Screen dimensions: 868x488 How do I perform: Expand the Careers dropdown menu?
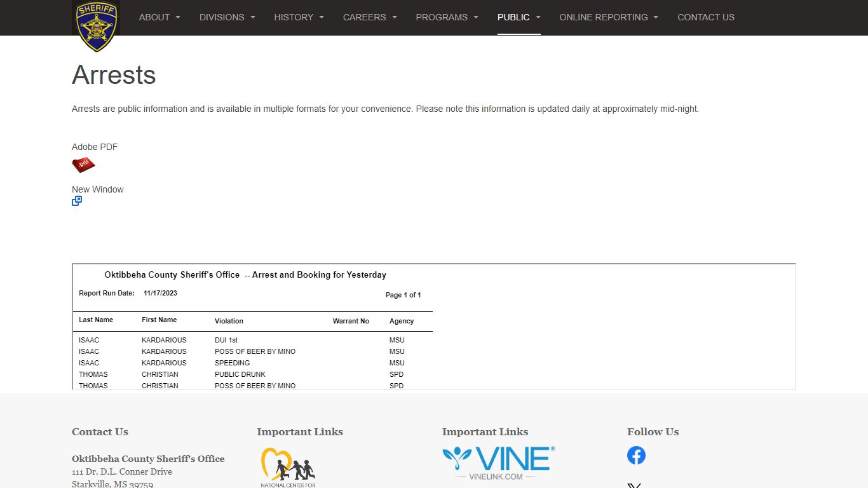pyautogui.click(x=370, y=17)
